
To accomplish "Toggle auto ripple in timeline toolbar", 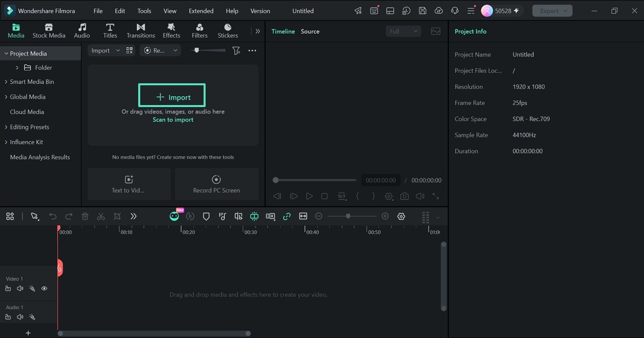I will (254, 216).
